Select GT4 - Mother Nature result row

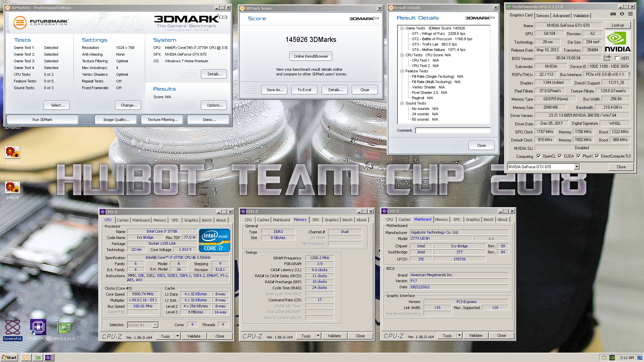[x=438, y=50]
